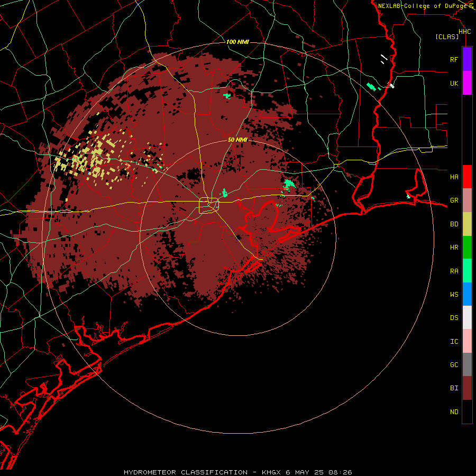Click the BI legend label
The height and width of the screenshot is (476, 476).
454,388
